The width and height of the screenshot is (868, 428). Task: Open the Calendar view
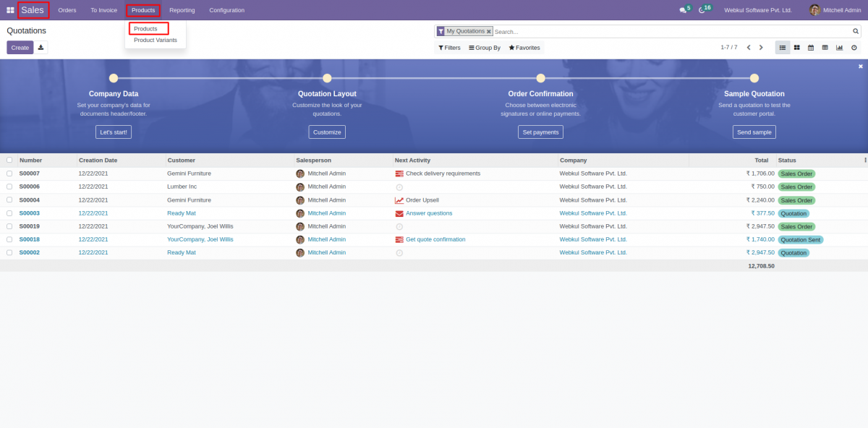click(811, 48)
